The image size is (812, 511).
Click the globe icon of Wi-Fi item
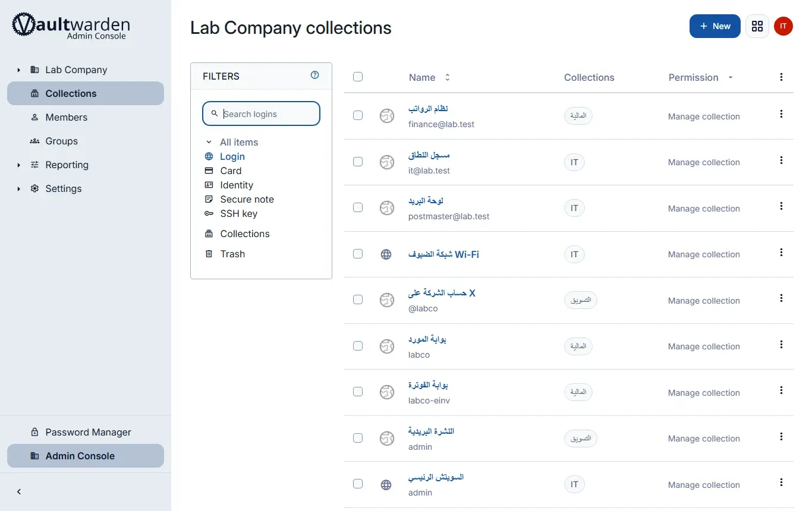pyautogui.click(x=386, y=254)
